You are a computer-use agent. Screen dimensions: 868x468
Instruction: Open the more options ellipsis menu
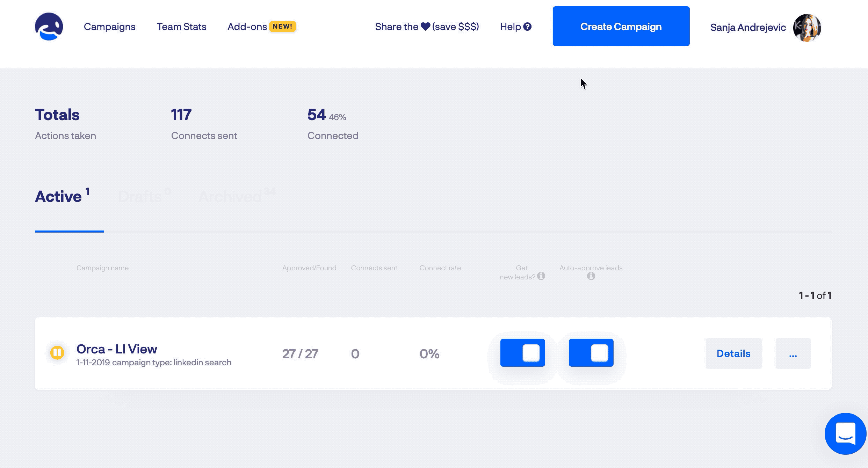pos(793,353)
